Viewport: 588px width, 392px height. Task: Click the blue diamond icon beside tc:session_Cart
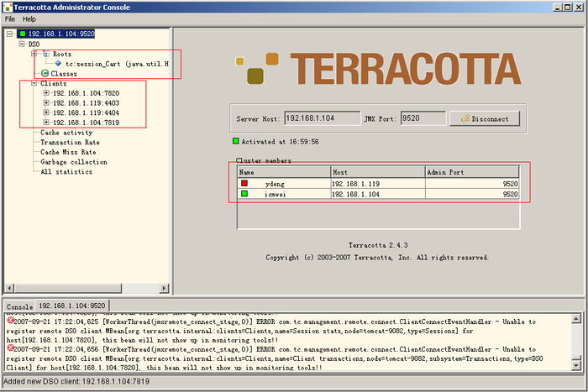pos(58,64)
